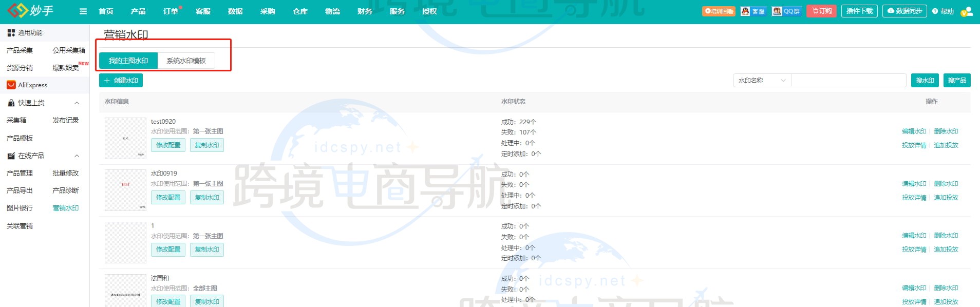Click 修改配置 for watermark 水印0919
This screenshot has height=307, width=980.
click(168, 198)
